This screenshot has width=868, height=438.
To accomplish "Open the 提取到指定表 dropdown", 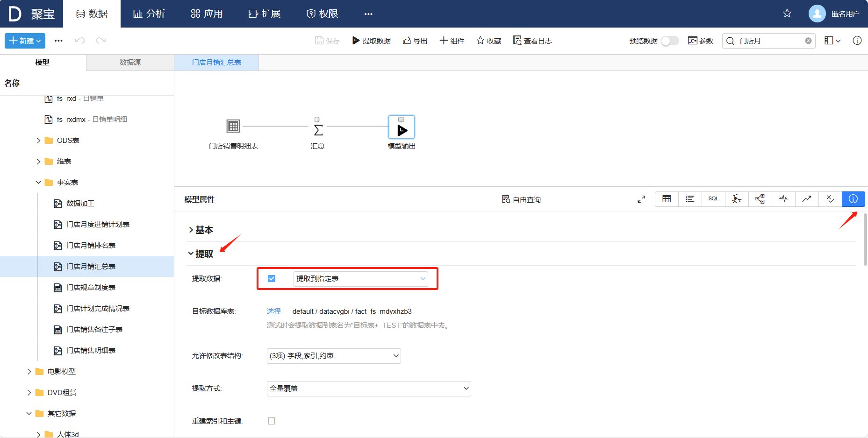I will 360,279.
